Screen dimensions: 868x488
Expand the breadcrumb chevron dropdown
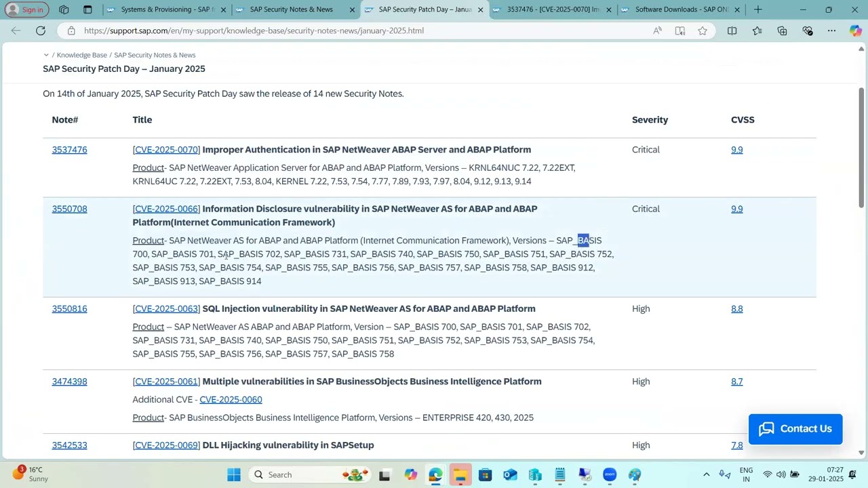tap(46, 55)
